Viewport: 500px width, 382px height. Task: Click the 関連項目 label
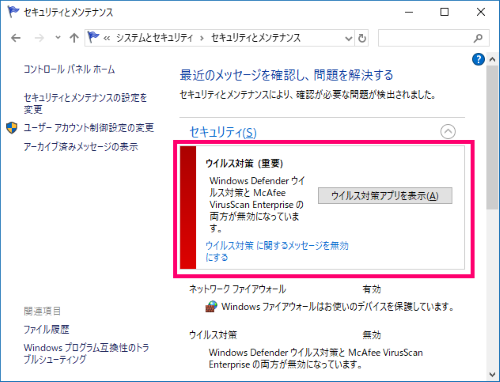42,311
